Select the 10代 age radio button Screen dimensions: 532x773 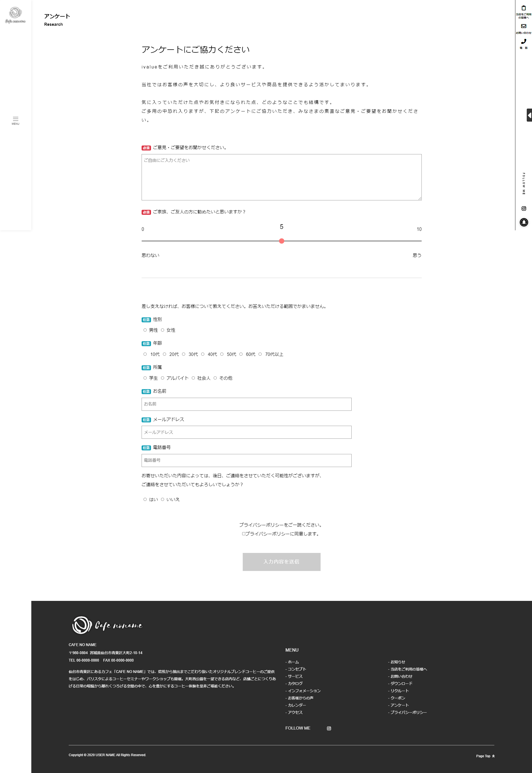tap(145, 354)
